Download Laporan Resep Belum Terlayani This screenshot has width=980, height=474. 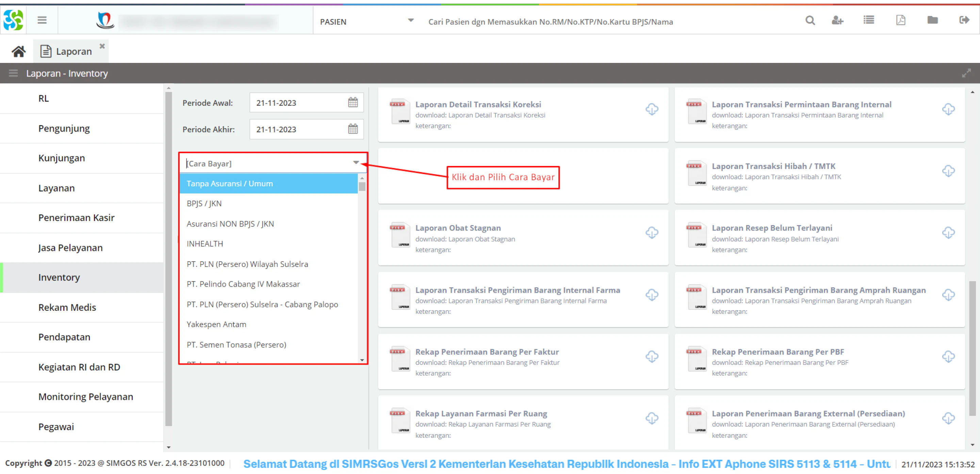948,233
